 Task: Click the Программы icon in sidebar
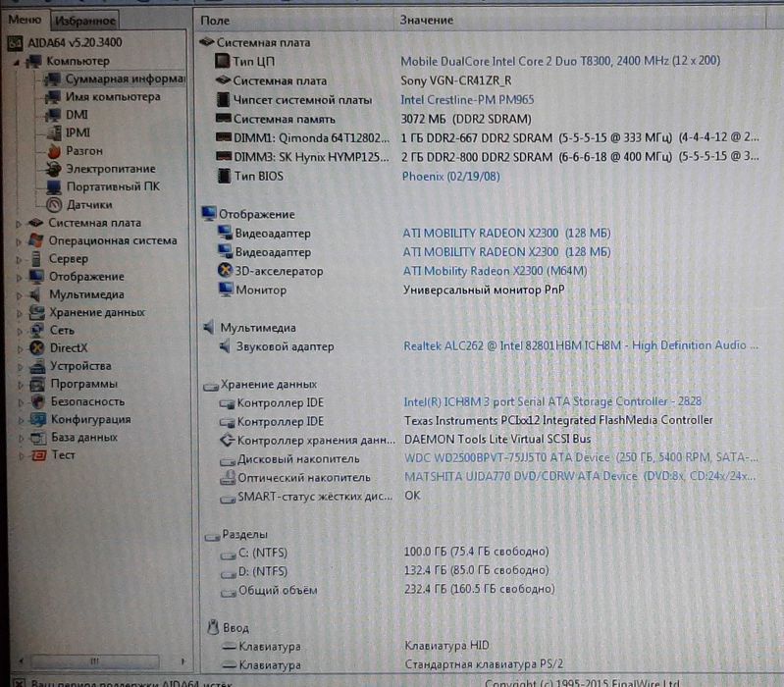(x=37, y=384)
